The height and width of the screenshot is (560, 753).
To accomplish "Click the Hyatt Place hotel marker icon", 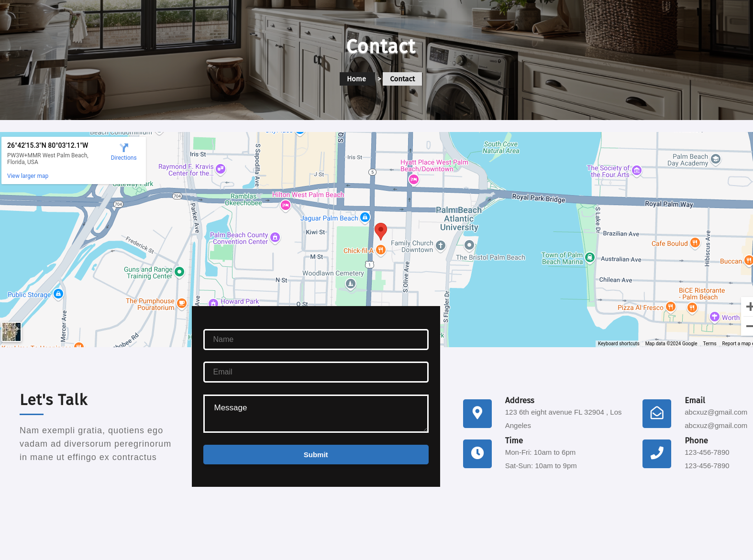I will point(414,179).
